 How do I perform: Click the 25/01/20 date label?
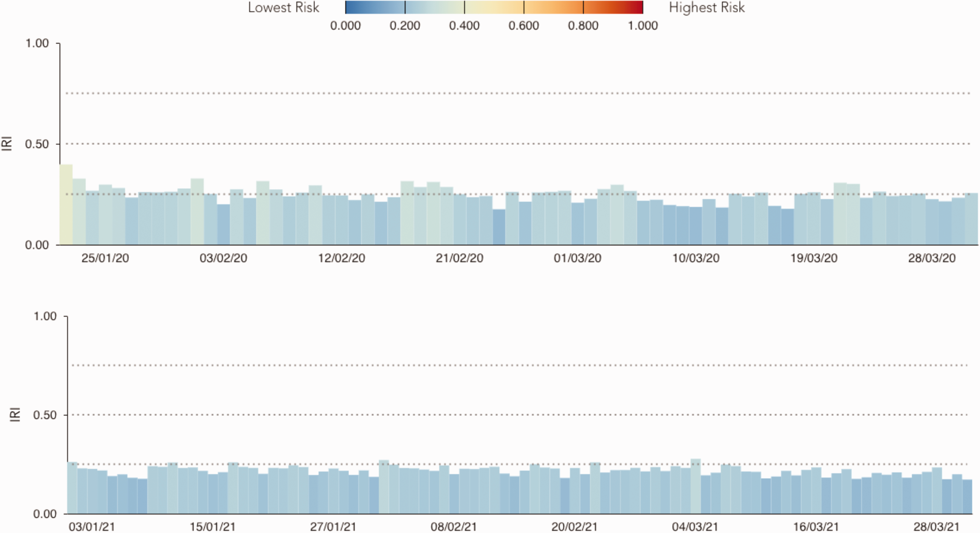pyautogui.click(x=105, y=258)
